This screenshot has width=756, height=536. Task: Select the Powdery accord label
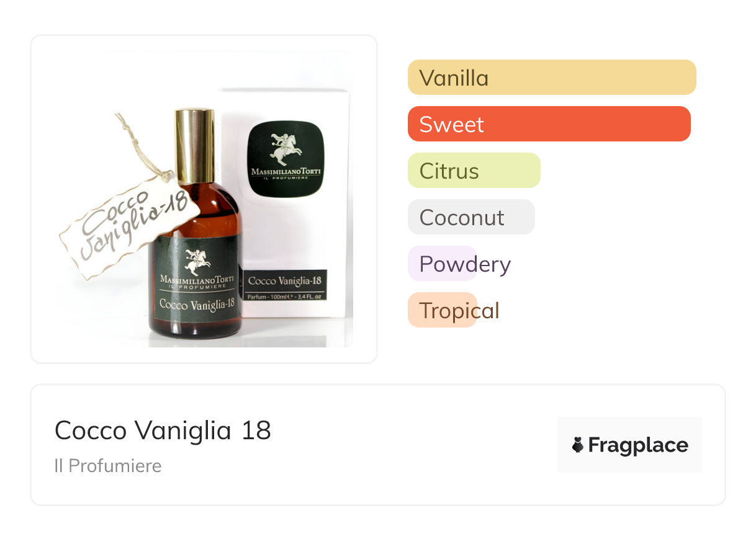[465, 264]
